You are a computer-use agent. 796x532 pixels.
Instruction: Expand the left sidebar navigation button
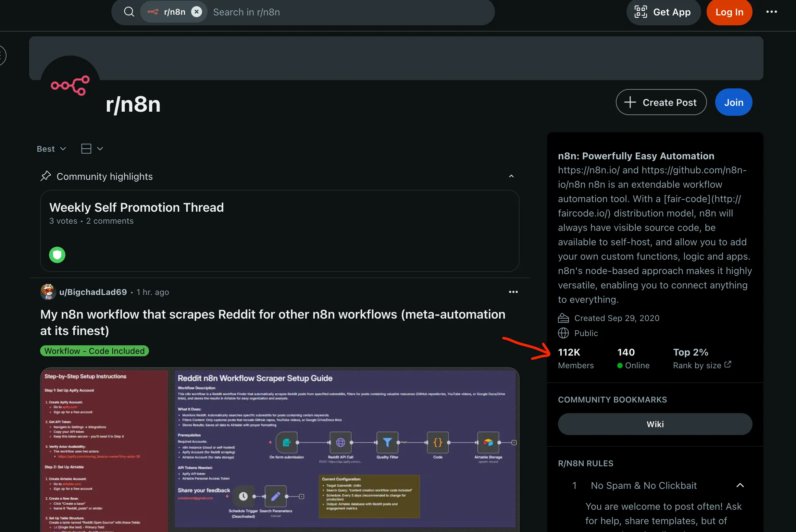(2, 55)
